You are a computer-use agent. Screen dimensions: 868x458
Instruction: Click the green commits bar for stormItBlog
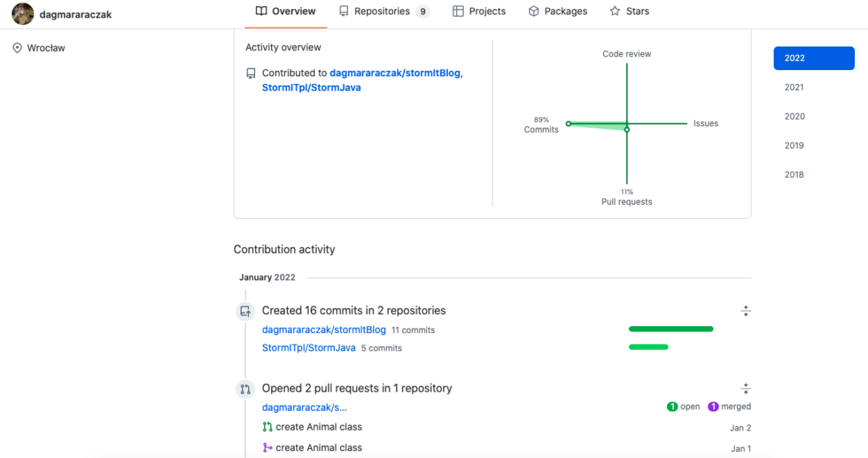point(670,328)
